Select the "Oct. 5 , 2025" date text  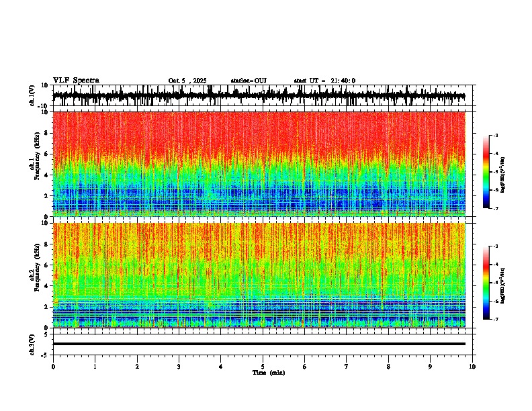click(187, 81)
